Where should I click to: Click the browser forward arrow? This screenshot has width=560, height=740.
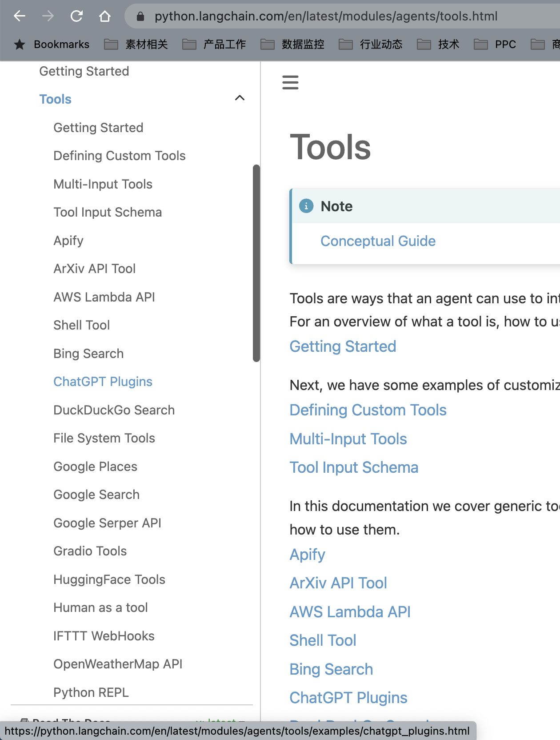(x=48, y=16)
